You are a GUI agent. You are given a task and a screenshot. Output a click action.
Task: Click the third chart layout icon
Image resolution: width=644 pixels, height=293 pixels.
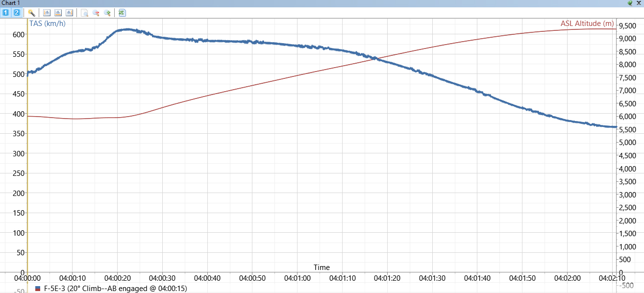tap(69, 13)
